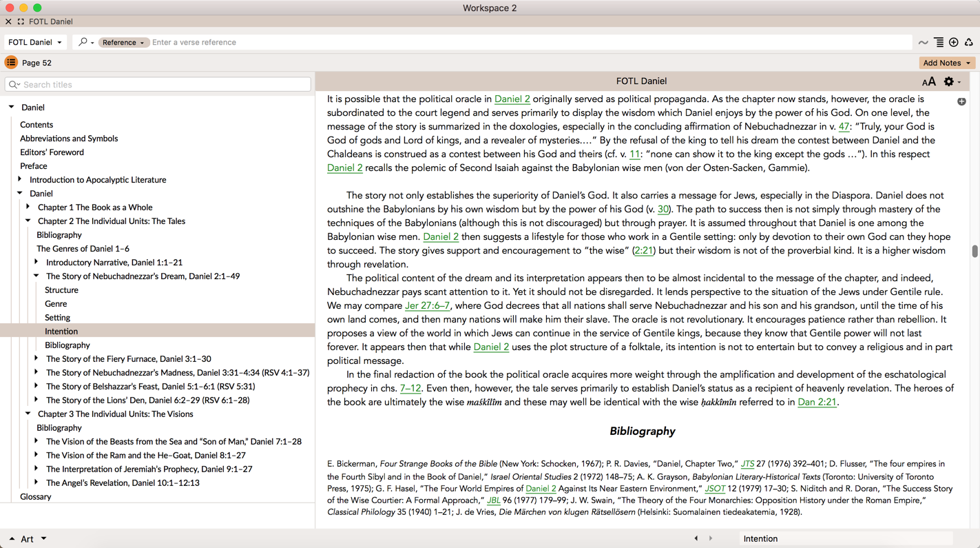Follow the Jer 27:6–7 verse link
Viewport: 980px width, 548px height.
427,305
